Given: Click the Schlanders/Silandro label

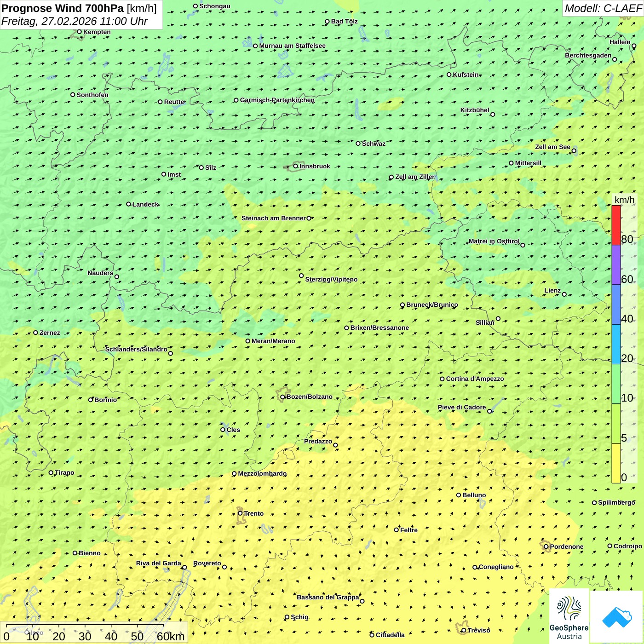Looking at the screenshot, I should click(x=136, y=349).
